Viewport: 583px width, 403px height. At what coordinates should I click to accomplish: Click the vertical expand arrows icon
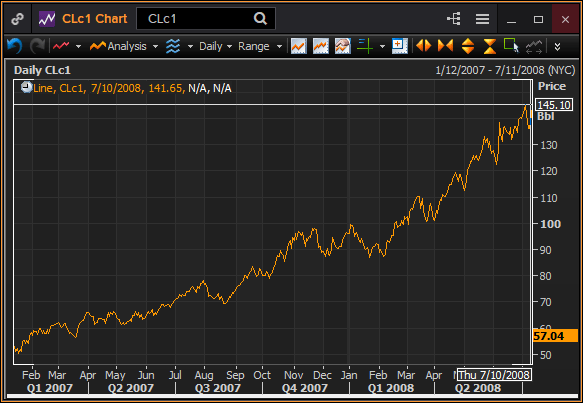468,46
